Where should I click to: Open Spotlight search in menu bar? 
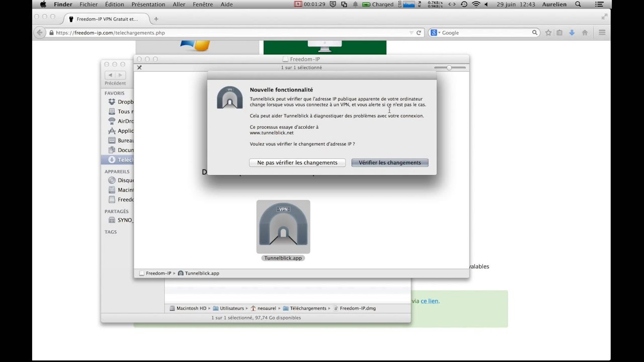(x=578, y=5)
